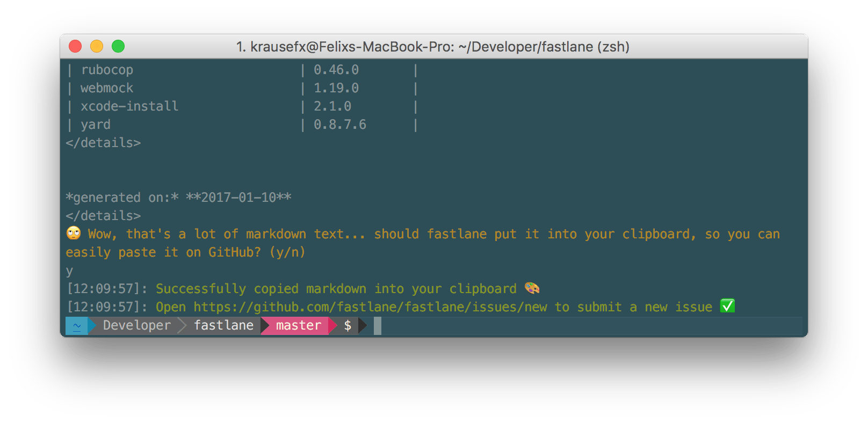Click the red close window button
The image size is (868, 423).
[75, 47]
